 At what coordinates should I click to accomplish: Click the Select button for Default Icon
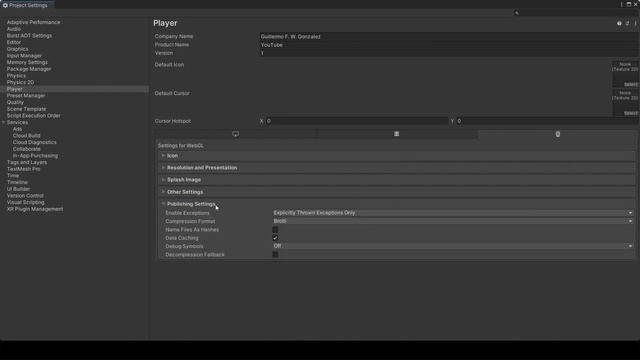coord(630,84)
